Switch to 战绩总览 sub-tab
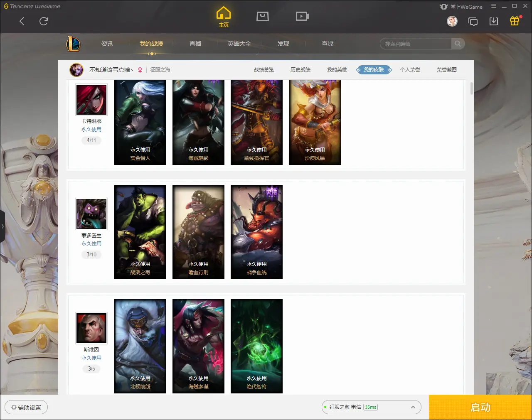 [264, 70]
